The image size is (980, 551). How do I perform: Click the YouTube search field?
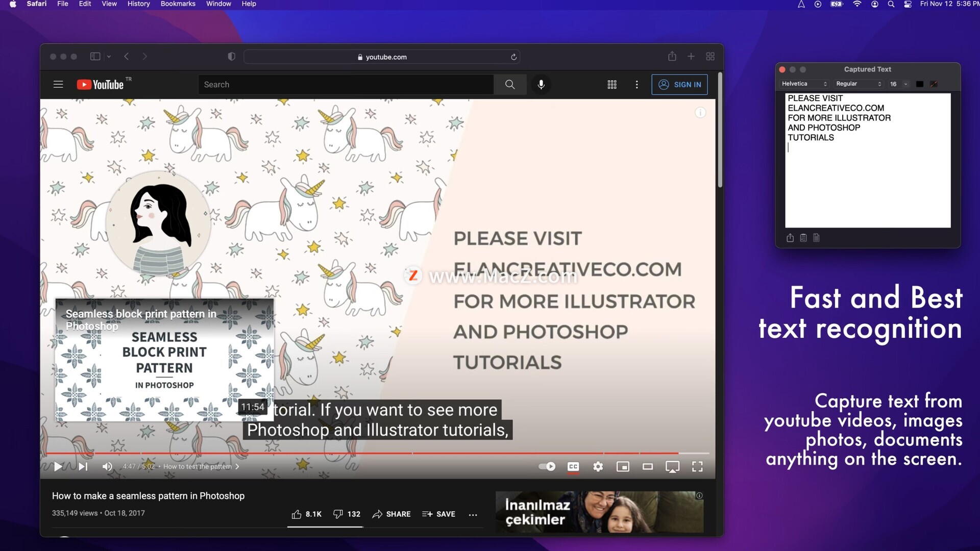coord(346,85)
